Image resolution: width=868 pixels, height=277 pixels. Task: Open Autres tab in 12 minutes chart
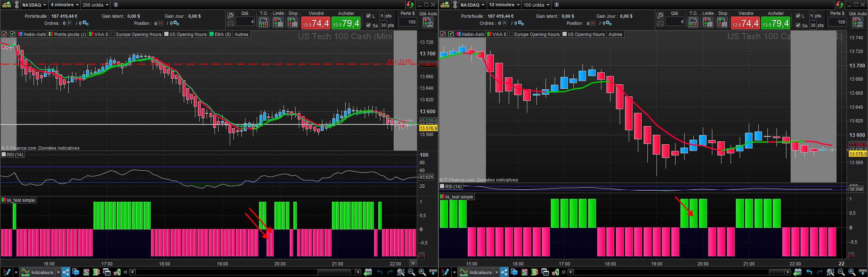(x=615, y=34)
